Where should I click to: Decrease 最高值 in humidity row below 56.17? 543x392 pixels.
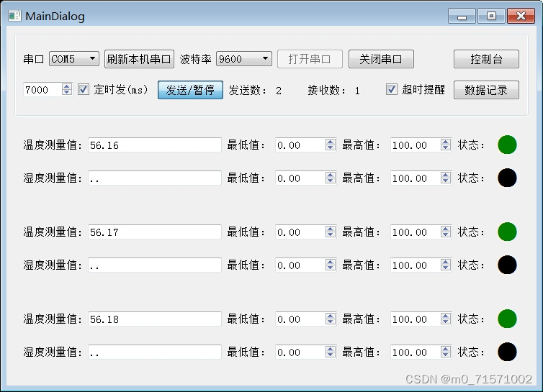click(446, 268)
